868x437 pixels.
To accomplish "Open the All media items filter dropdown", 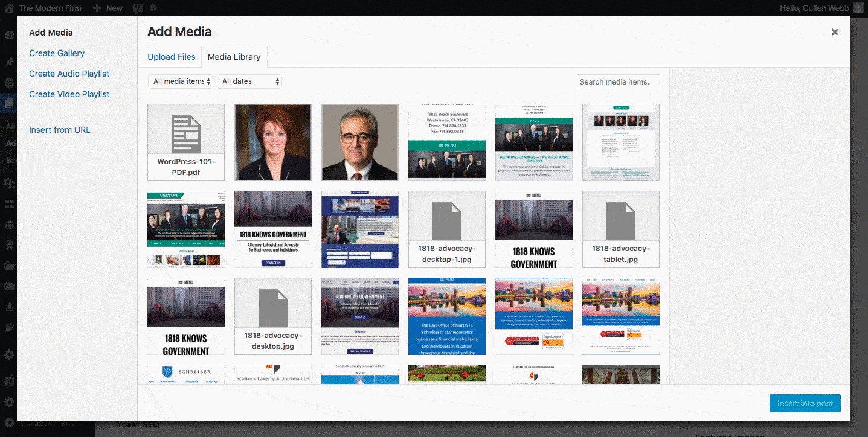I will (x=181, y=81).
